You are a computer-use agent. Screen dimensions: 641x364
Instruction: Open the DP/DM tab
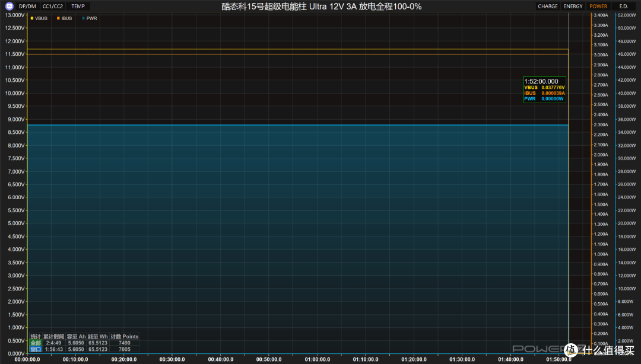[x=27, y=6]
